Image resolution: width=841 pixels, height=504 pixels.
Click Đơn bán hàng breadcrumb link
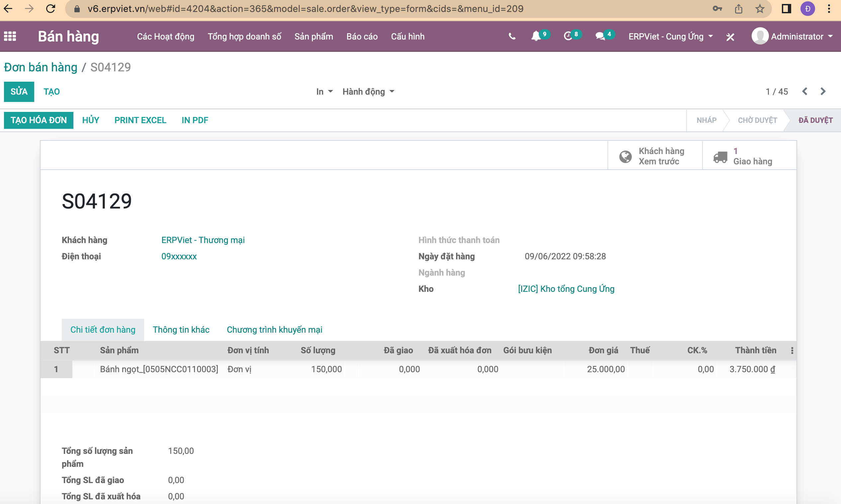click(x=41, y=67)
